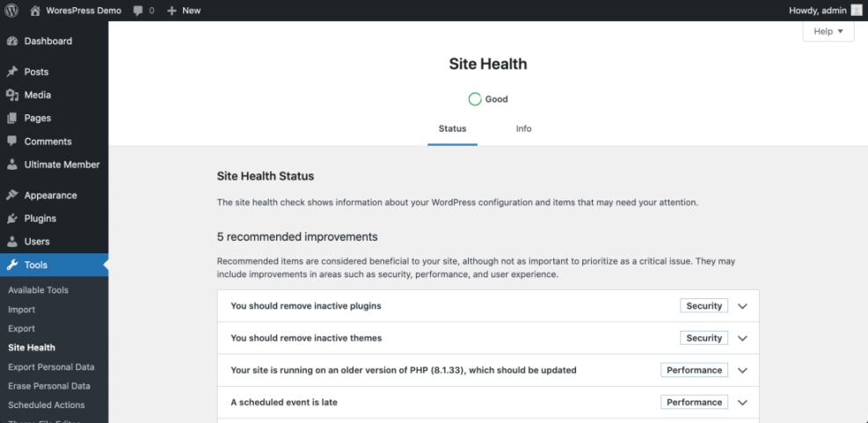Expand the older PHP version item chevron
The image size is (868, 423).
[x=742, y=370]
